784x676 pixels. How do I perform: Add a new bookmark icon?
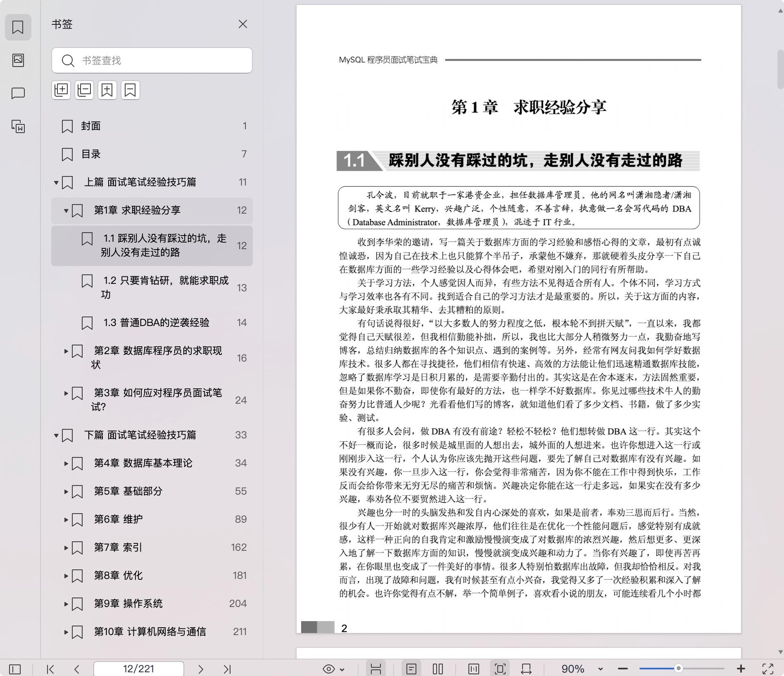(107, 90)
